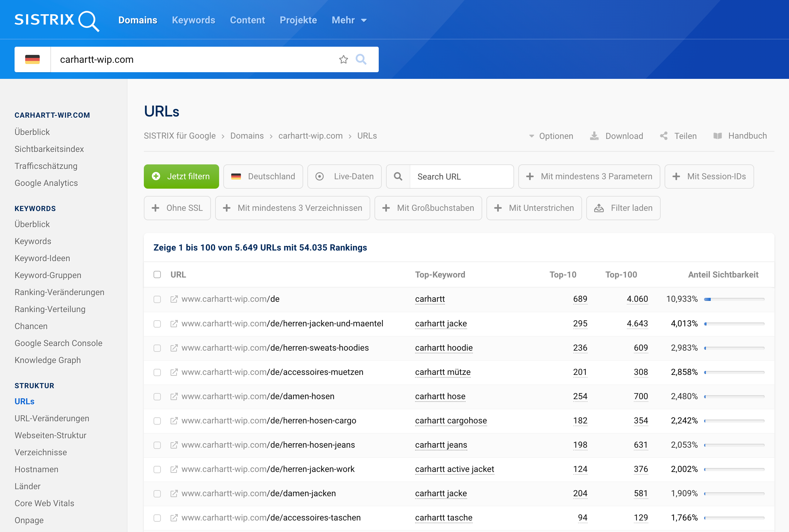Check the select-all checkbox in URL header
Viewport: 789px width, 532px height.
(157, 274)
